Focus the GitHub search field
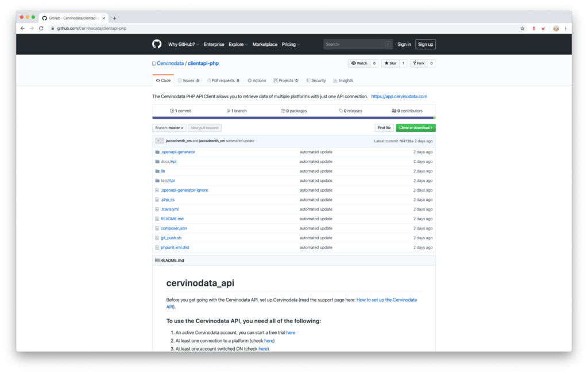588x373 pixels. (358, 44)
